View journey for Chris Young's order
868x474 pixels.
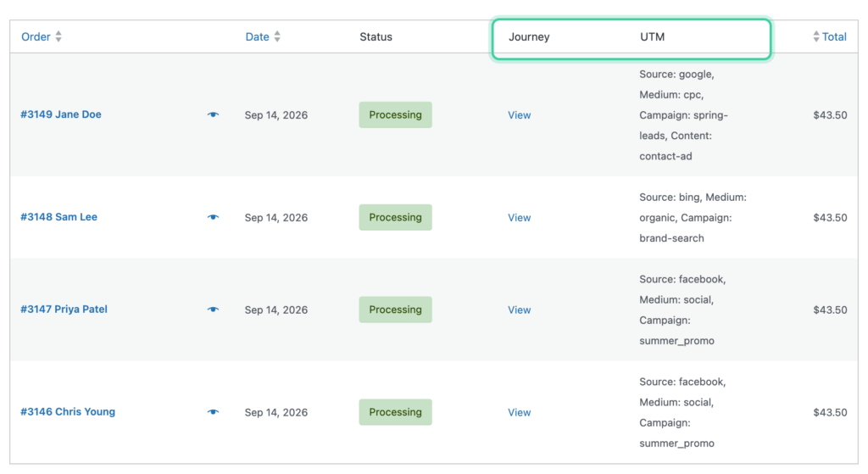(520, 413)
